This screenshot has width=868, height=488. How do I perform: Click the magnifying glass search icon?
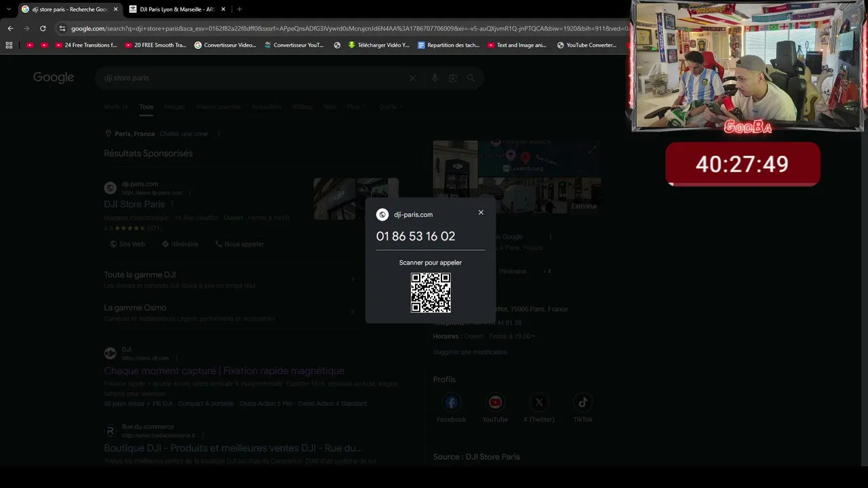coord(471,78)
